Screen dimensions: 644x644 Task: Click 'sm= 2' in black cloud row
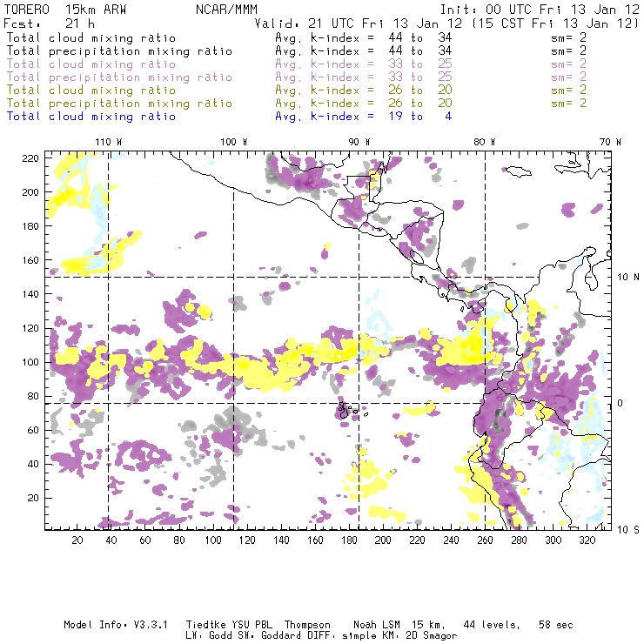(x=568, y=37)
